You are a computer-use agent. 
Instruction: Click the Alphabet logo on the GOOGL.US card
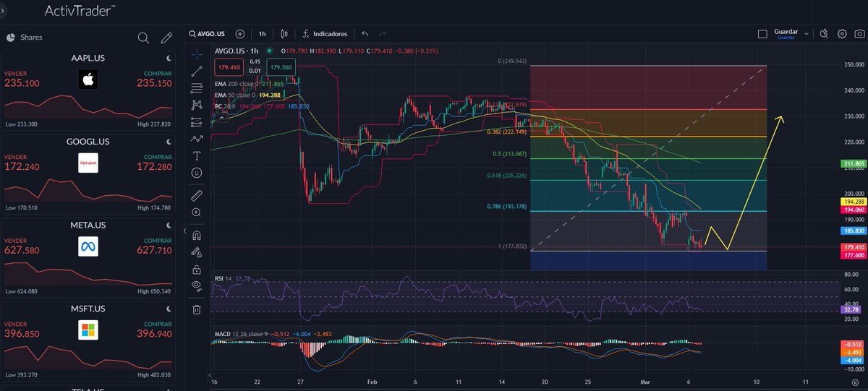[88, 163]
